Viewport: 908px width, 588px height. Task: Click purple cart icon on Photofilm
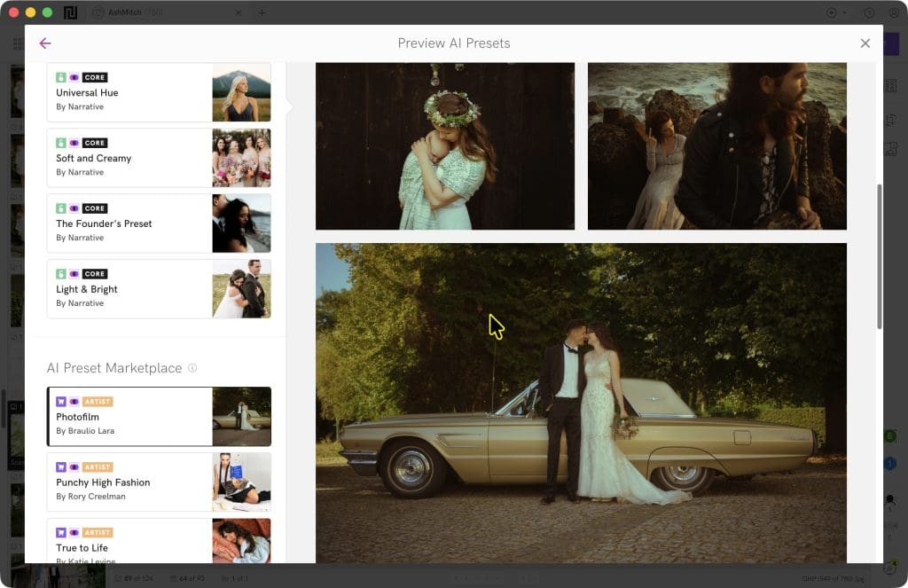click(61, 402)
